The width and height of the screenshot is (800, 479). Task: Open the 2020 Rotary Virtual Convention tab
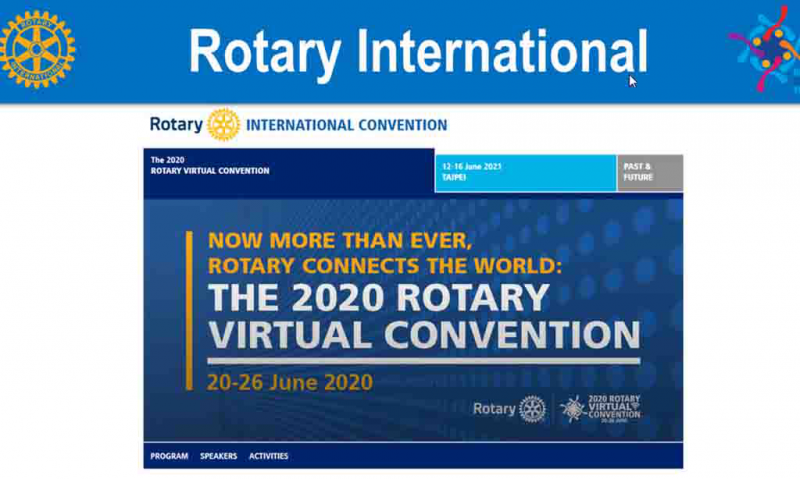(289, 173)
